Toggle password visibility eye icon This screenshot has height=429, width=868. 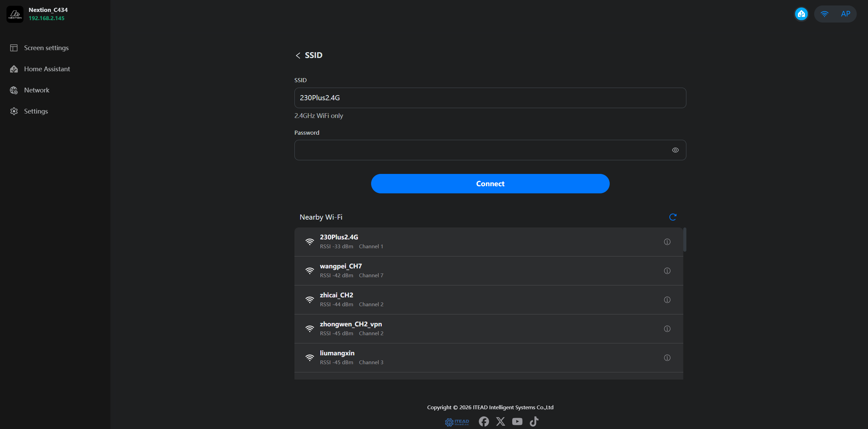675,150
